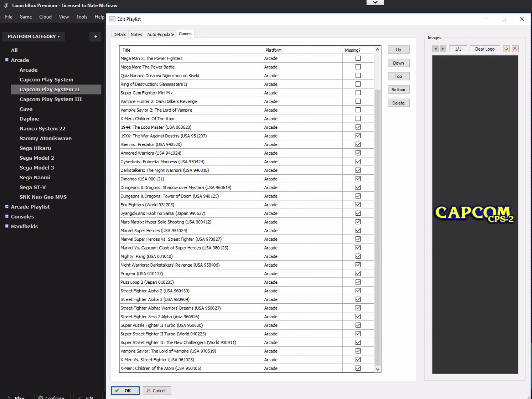Screen dimensions: 532x399
Task: Click the Capcom CPS-2 logo image
Action: (475, 214)
